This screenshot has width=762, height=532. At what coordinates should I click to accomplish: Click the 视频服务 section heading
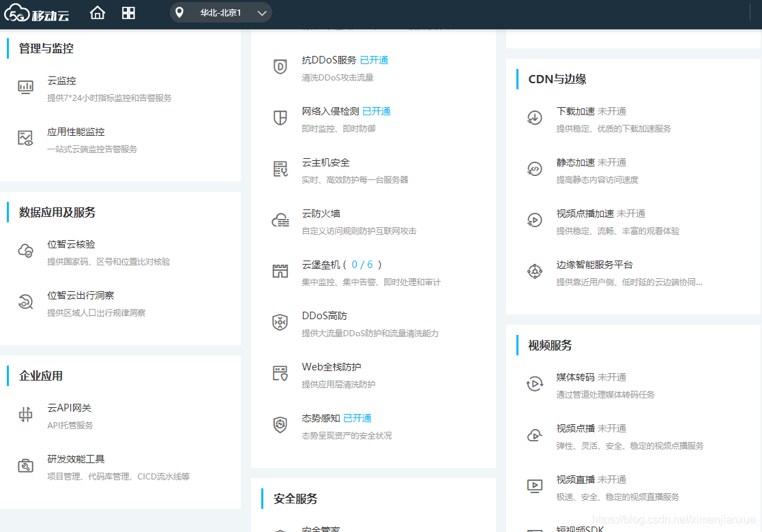pos(550,345)
